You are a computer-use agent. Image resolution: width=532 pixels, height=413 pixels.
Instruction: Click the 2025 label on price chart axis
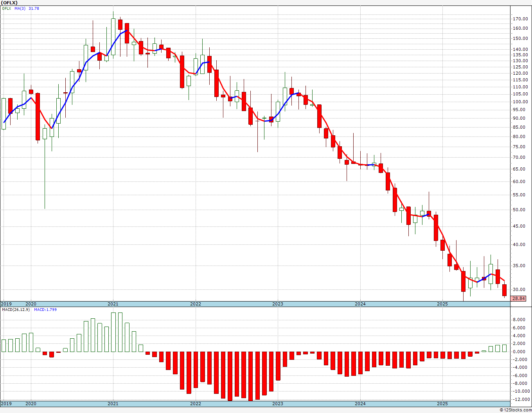(x=442, y=304)
